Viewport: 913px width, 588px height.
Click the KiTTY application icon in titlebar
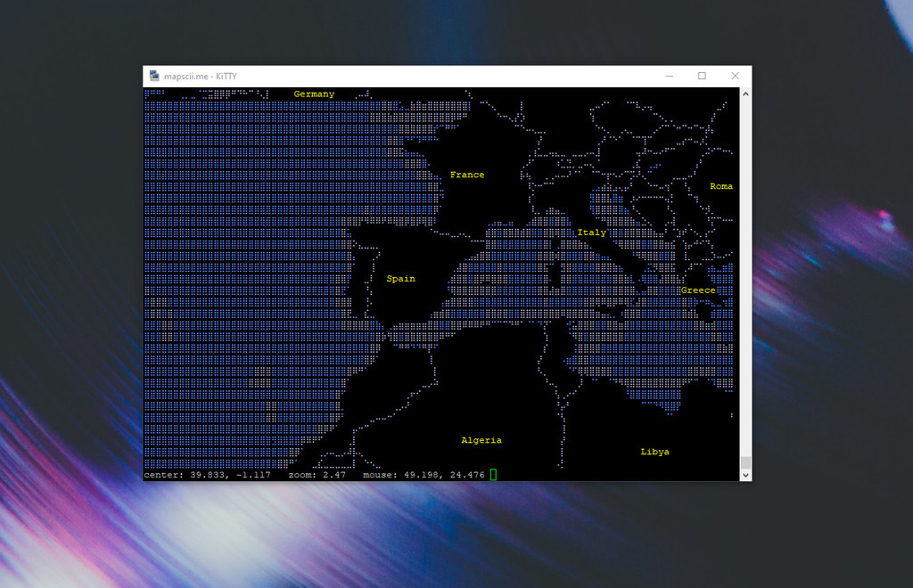pos(153,77)
